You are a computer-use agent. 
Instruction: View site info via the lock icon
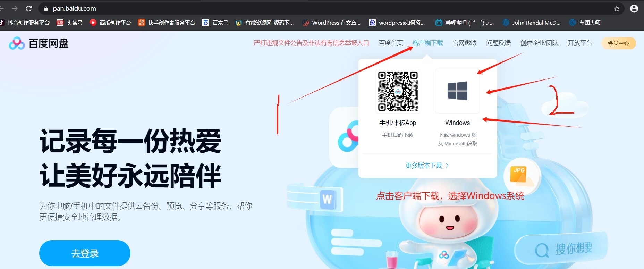46,9
